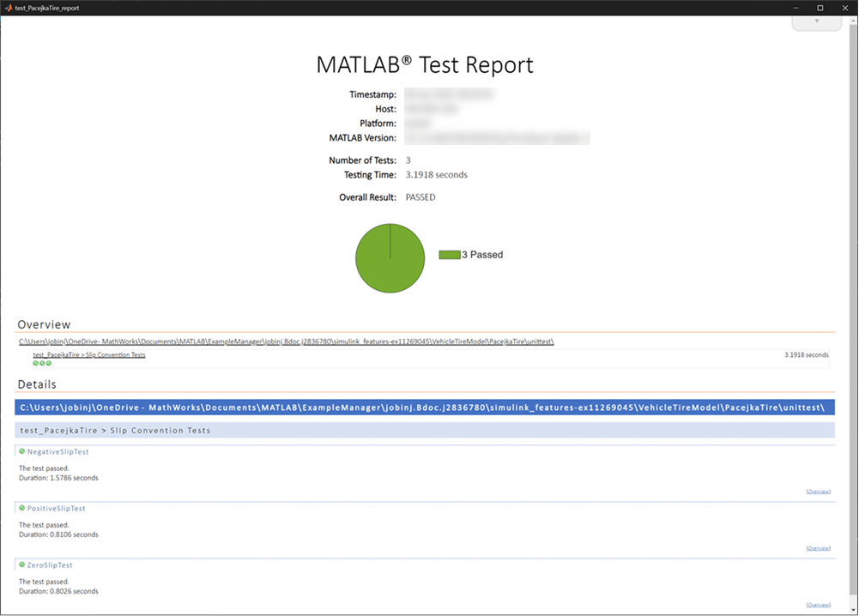This screenshot has width=859, height=616.
Task: Click the MATLAB report icon in the title bar
Action: pos(7,8)
